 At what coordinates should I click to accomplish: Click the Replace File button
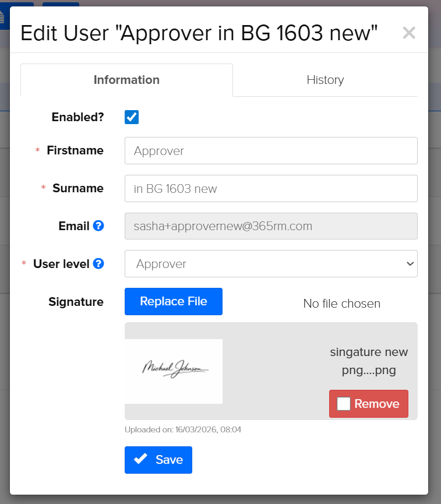pyautogui.click(x=173, y=301)
